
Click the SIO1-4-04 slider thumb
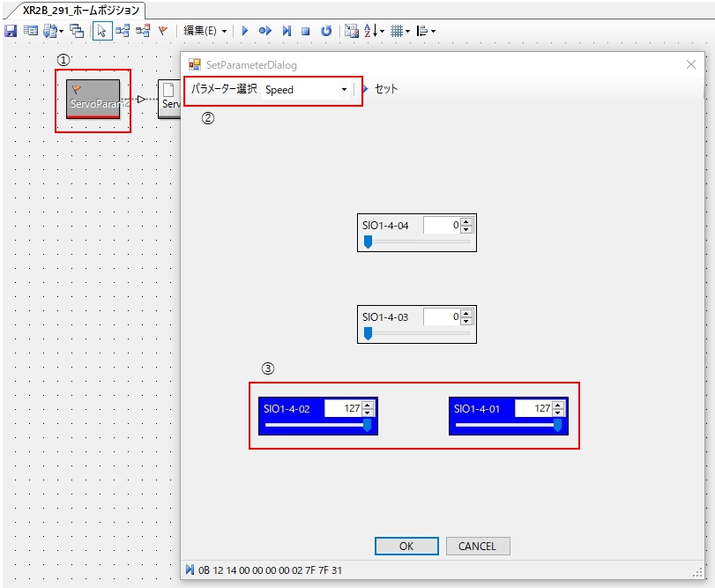tap(368, 242)
